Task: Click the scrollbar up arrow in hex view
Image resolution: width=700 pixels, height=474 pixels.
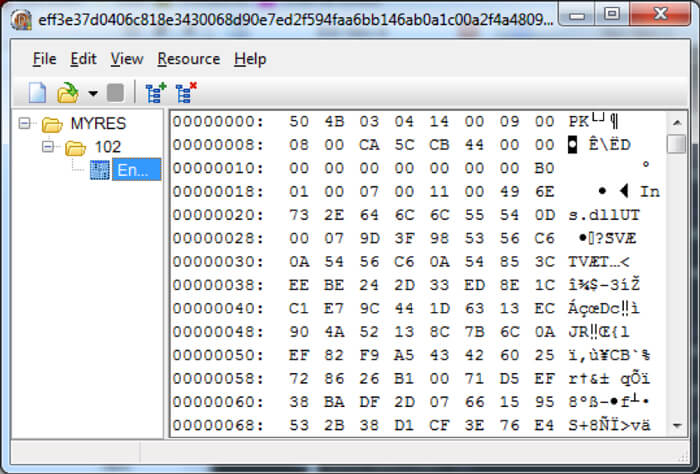Action: 677,121
